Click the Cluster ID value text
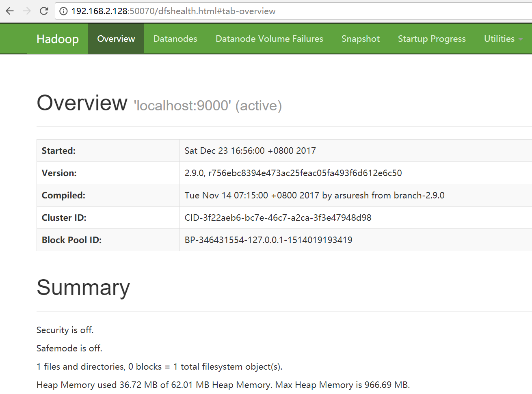Viewport: 532px width, 394px height. [x=278, y=218]
